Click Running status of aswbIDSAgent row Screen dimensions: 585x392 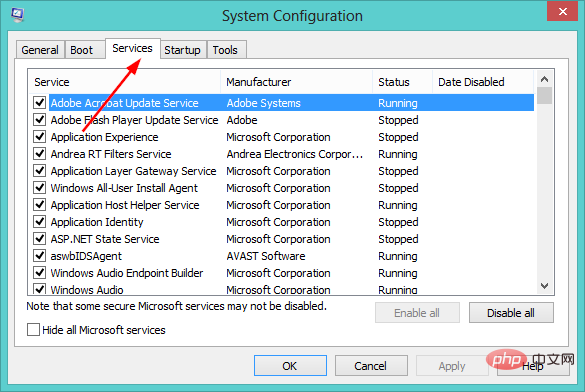pos(398,256)
